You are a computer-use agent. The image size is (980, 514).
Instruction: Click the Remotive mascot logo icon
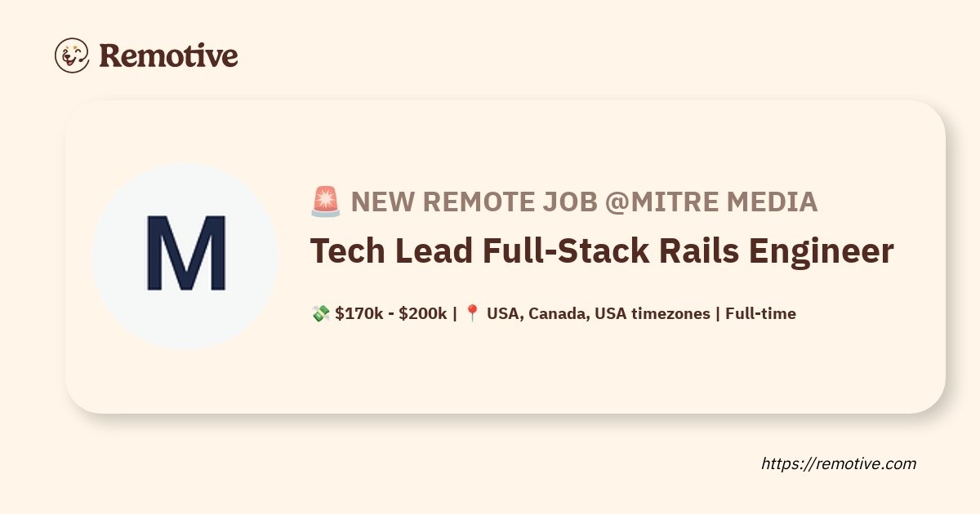(72, 55)
